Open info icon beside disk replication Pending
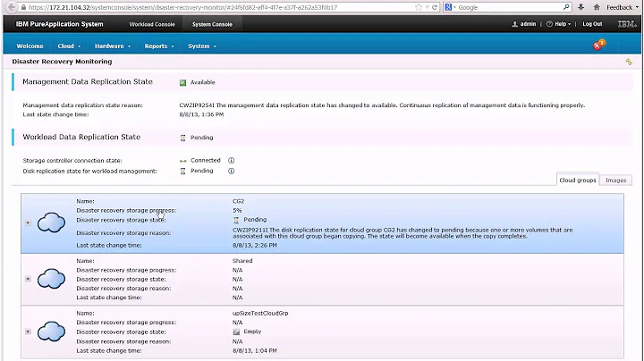 [232, 171]
